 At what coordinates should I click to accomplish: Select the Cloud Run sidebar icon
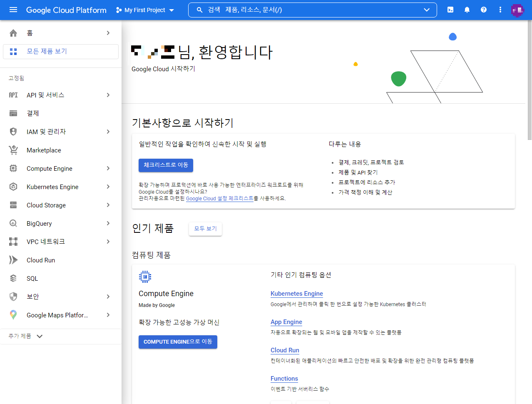tap(13, 260)
